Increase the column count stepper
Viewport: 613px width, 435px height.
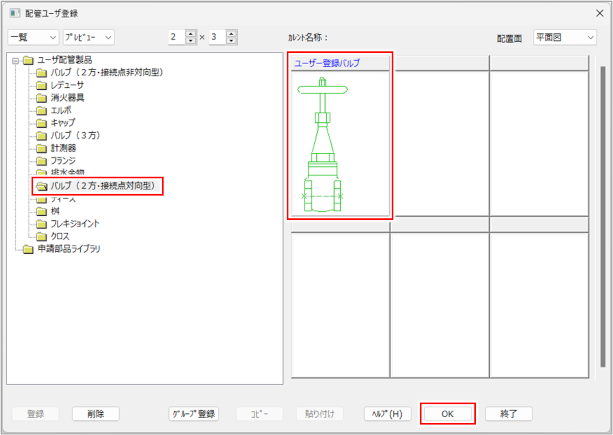(x=232, y=33)
